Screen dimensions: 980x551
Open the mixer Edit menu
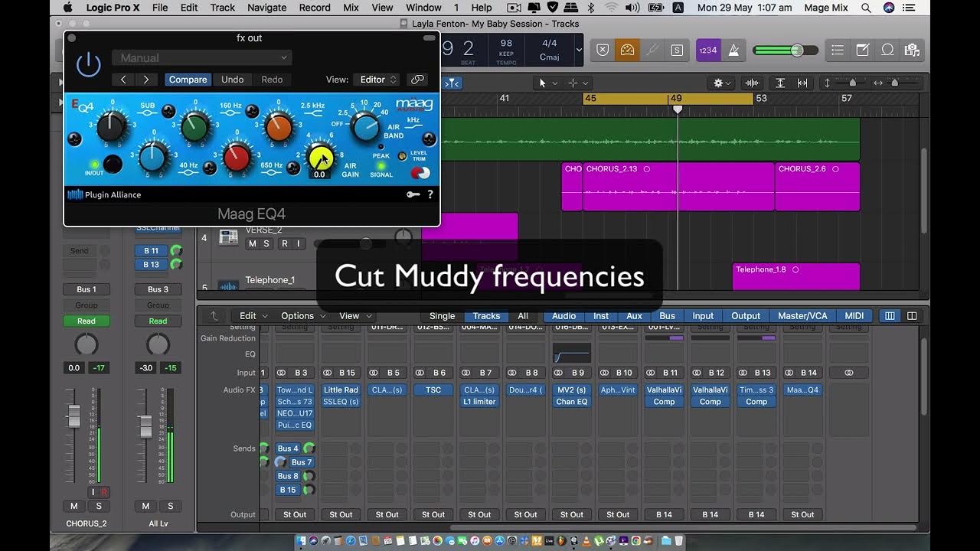pyautogui.click(x=253, y=315)
